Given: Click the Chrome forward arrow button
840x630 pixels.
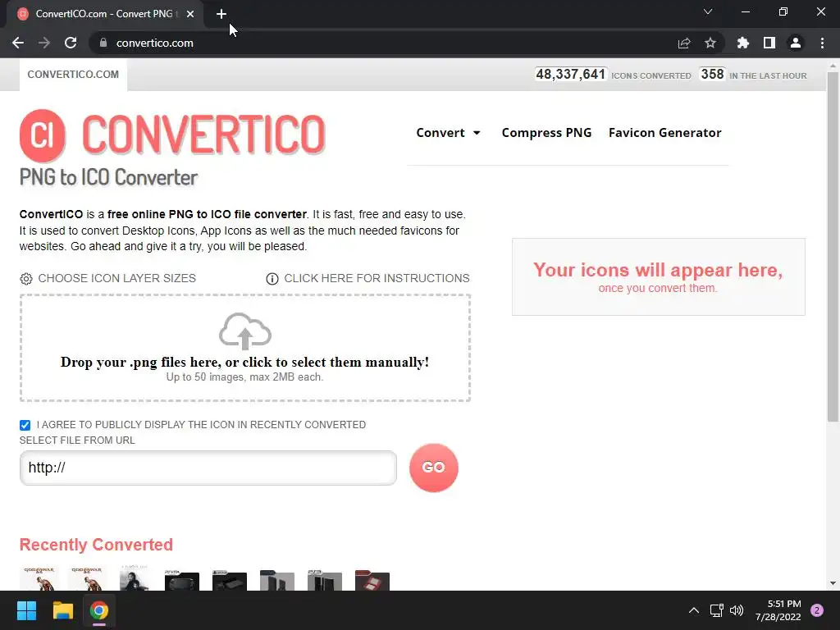Looking at the screenshot, I should (44, 43).
